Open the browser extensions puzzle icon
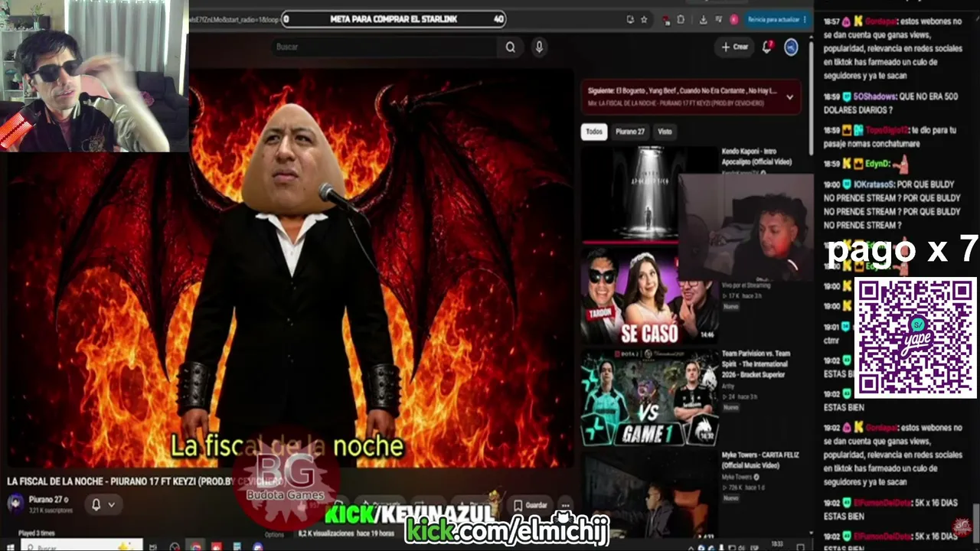Viewport: 980px width, 551px height. (x=681, y=19)
